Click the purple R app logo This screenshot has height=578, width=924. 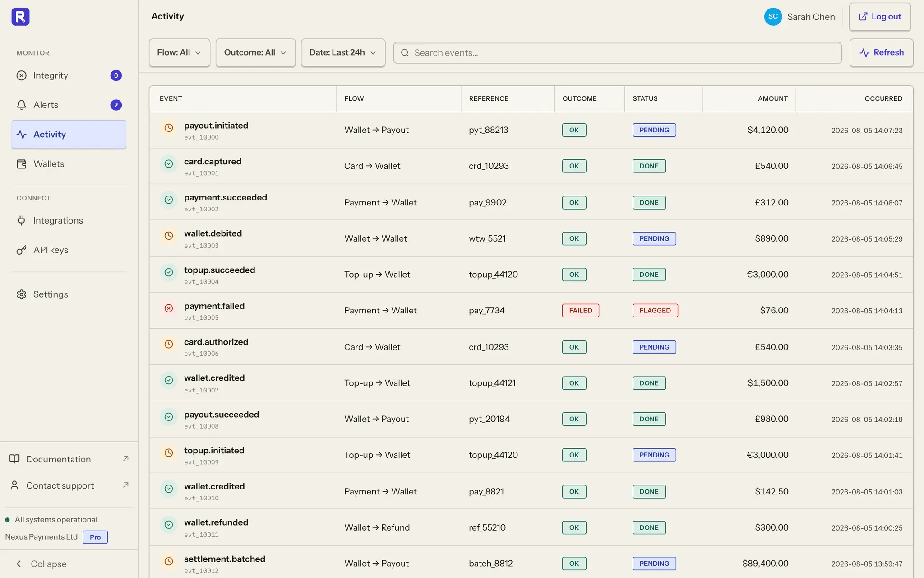20,17
